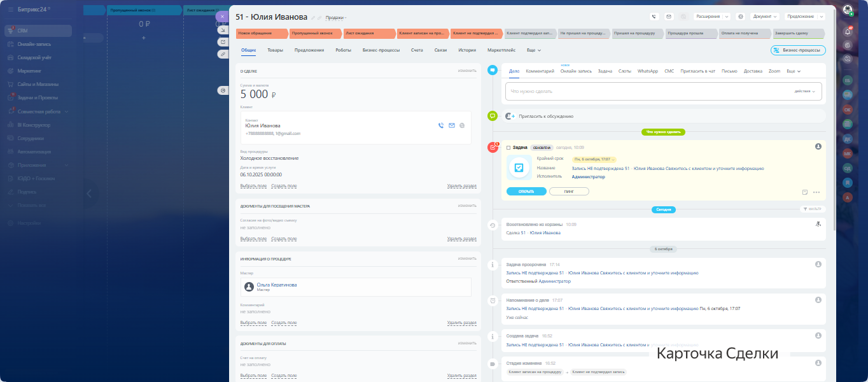Expand the действия dropdown in input field
Image resolution: width=868 pixels, height=382 pixels.
(804, 91)
